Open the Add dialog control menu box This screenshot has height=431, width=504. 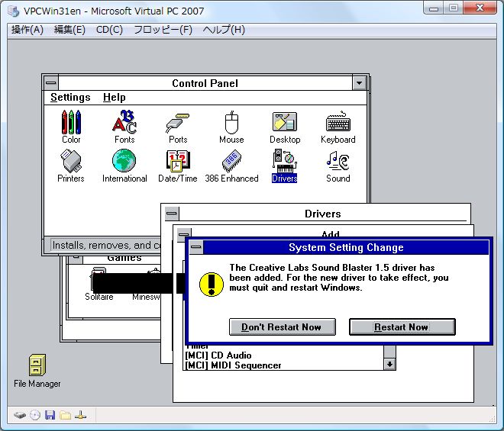[184, 233]
